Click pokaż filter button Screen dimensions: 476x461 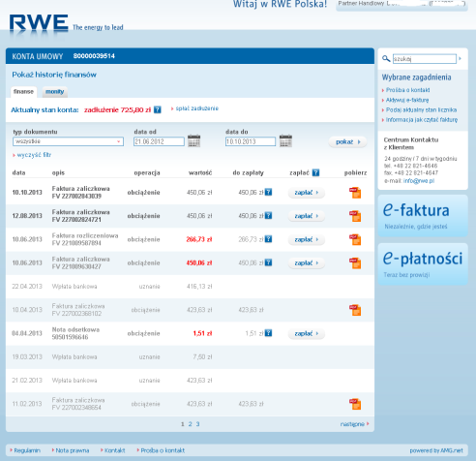point(347,141)
